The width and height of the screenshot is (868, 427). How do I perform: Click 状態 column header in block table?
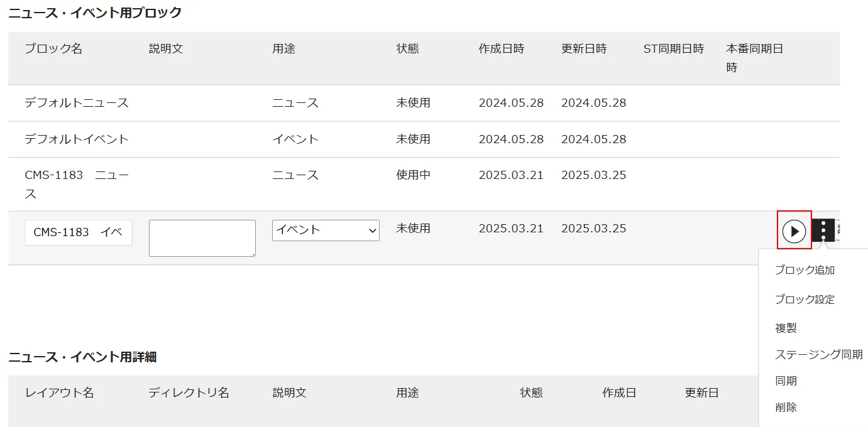(407, 49)
